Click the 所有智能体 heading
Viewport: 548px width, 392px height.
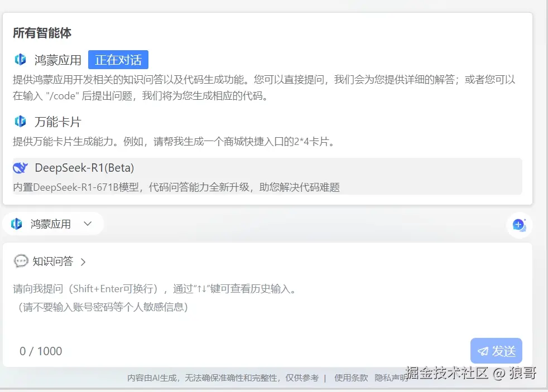[42, 33]
